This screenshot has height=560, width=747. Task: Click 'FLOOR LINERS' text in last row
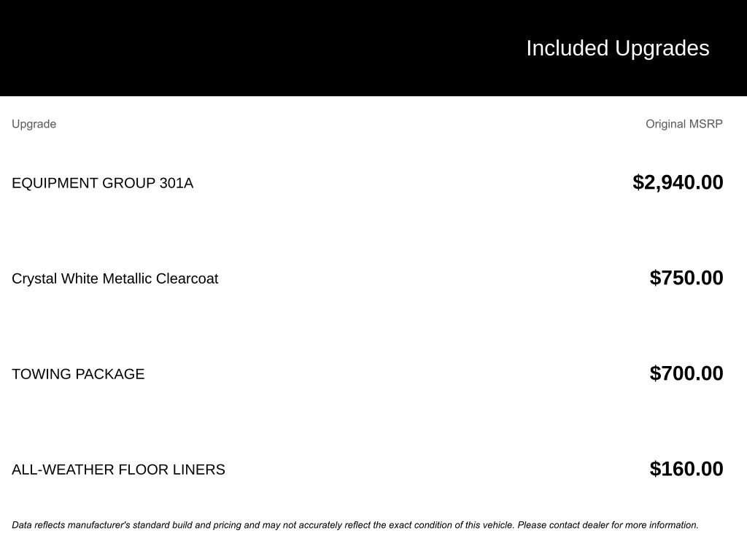tap(171, 470)
